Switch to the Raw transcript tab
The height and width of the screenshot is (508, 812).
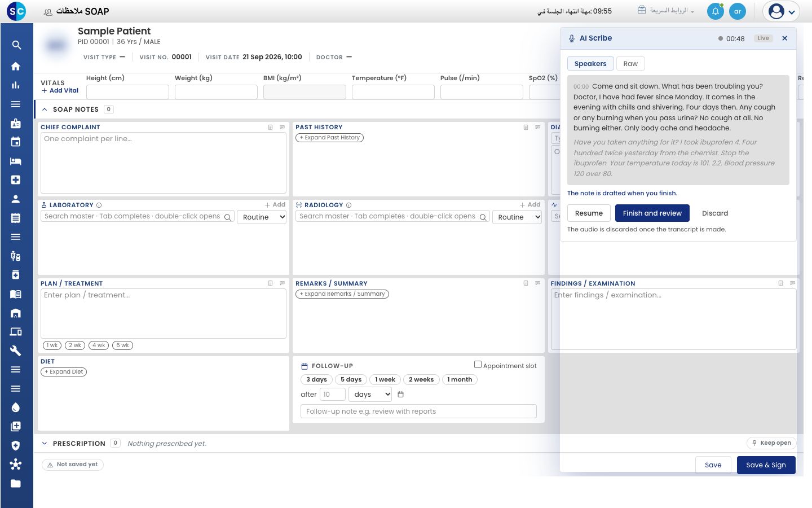click(x=630, y=64)
